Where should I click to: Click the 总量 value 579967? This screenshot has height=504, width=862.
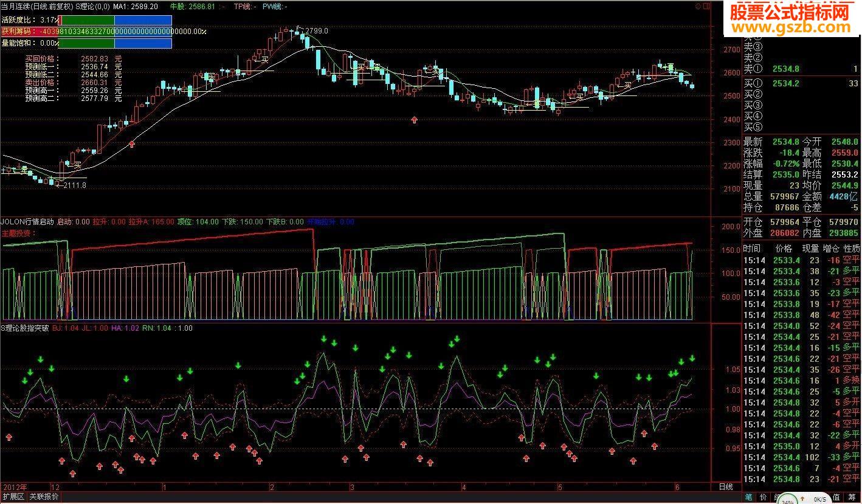784,196
